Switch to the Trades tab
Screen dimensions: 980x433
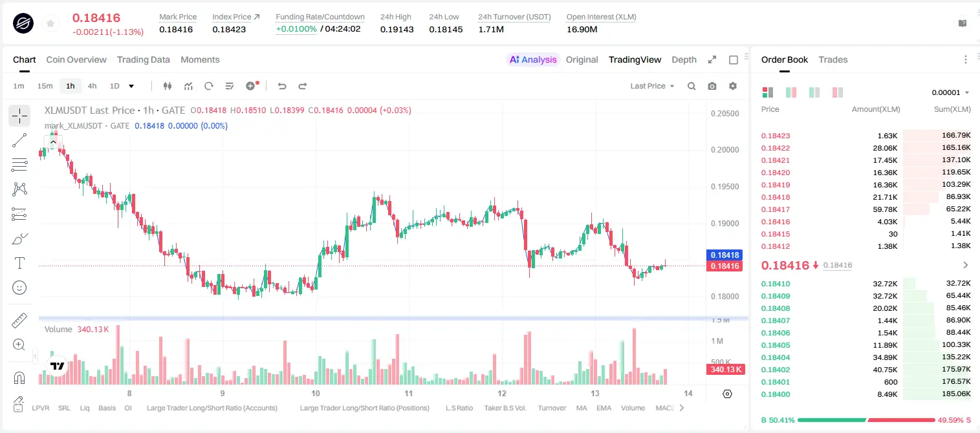click(x=833, y=59)
